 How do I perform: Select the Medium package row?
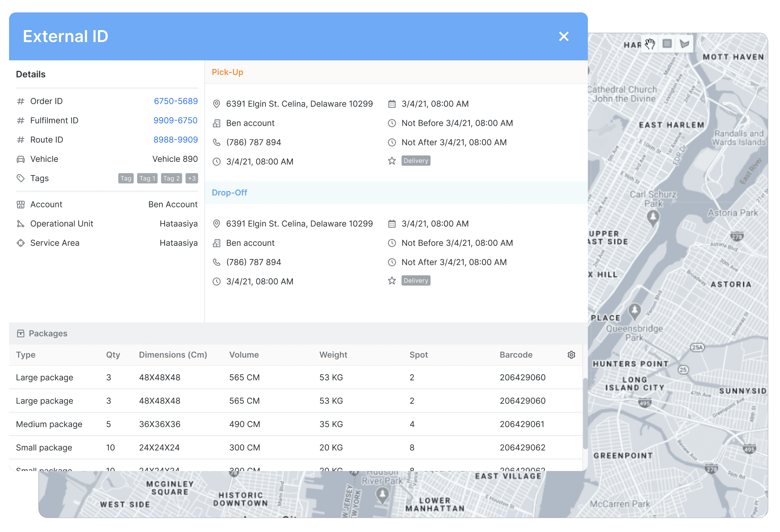tap(296, 424)
